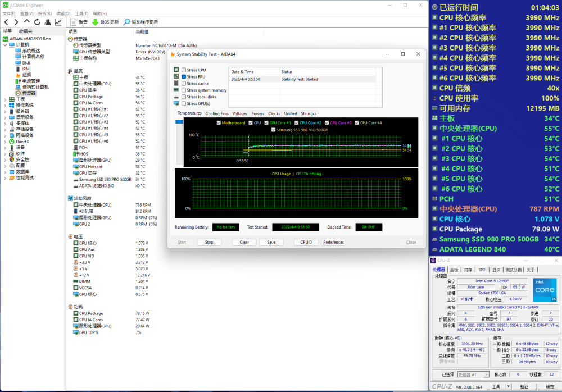Click the BIOS 更新 green arrow icon

tap(95, 22)
